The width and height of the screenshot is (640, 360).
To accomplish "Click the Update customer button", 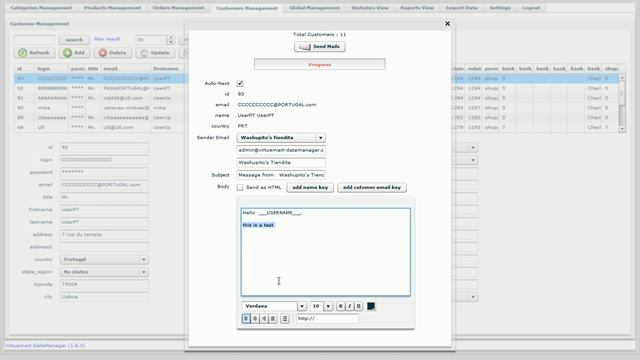I will tap(155, 53).
